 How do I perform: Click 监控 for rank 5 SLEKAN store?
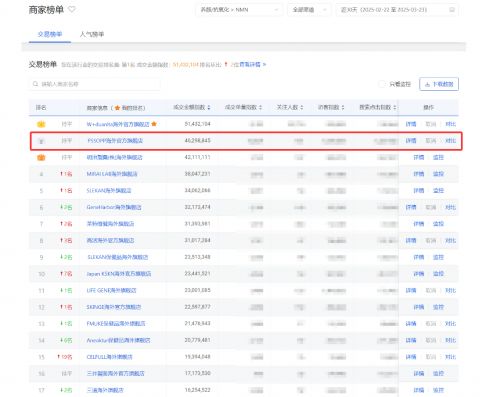point(438,191)
